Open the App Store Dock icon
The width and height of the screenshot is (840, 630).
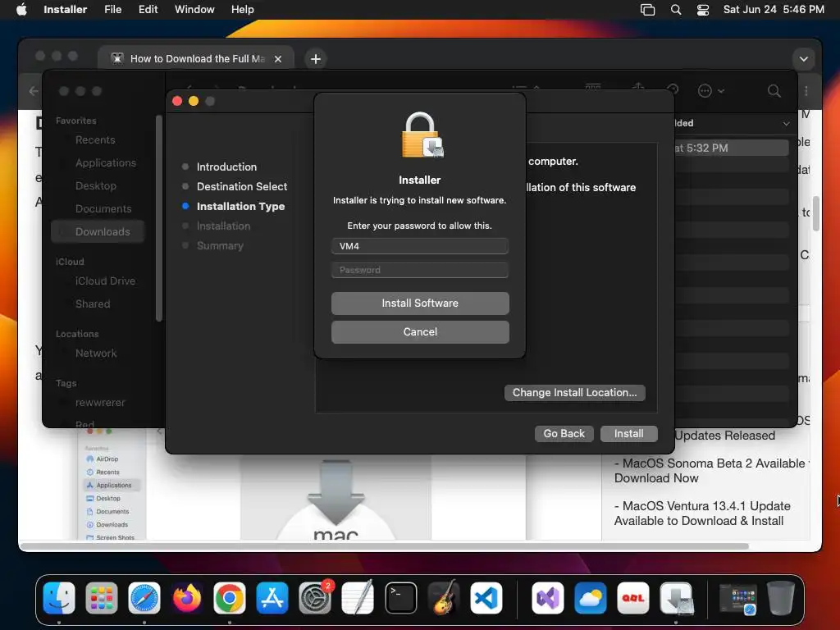[272, 597]
